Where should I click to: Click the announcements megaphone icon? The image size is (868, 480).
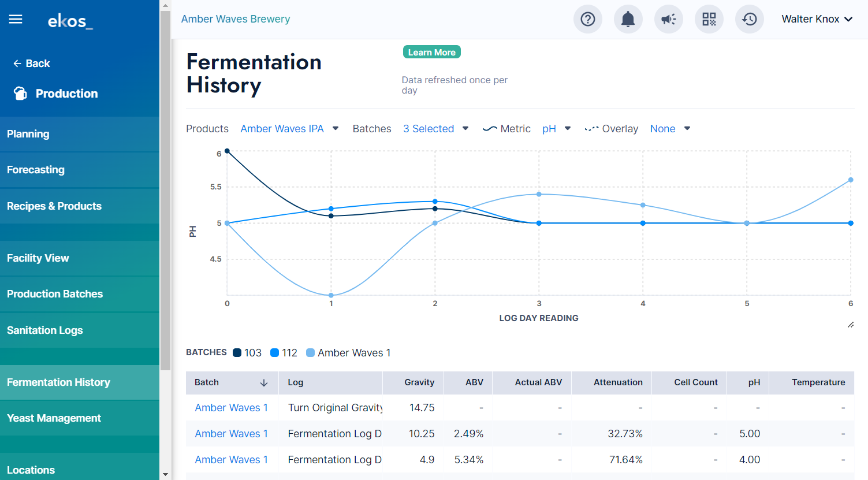(669, 19)
